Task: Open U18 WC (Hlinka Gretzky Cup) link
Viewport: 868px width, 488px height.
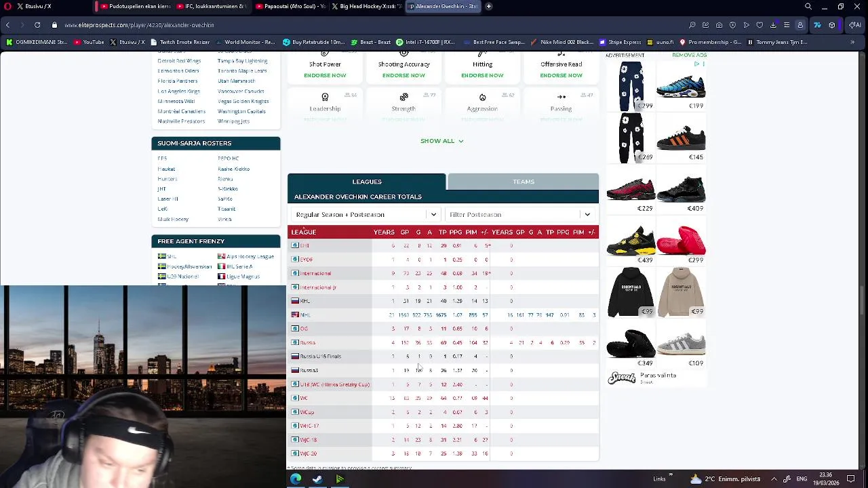Action: coord(335,384)
